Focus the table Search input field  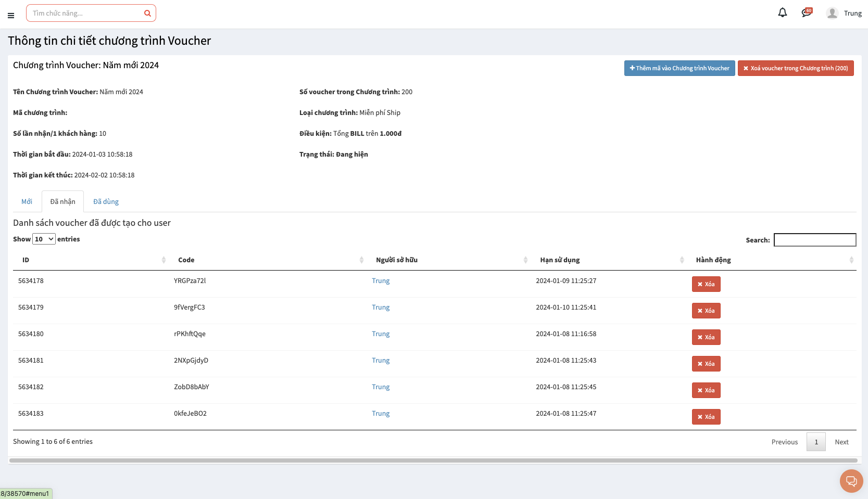[814, 240]
